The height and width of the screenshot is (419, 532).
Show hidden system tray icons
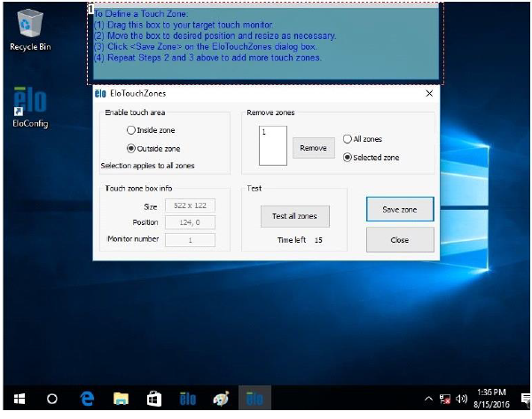click(x=428, y=399)
